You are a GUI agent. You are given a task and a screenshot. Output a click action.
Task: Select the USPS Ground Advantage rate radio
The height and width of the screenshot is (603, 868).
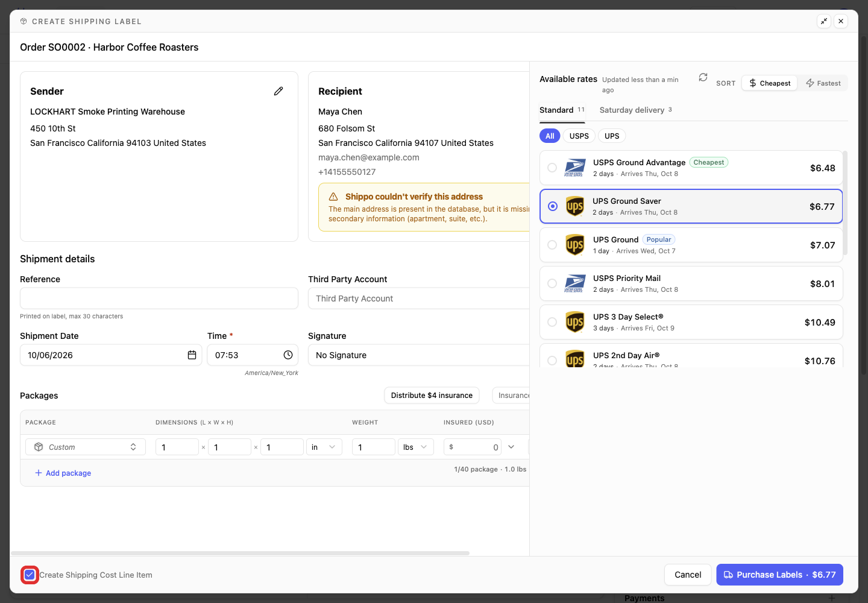click(552, 168)
